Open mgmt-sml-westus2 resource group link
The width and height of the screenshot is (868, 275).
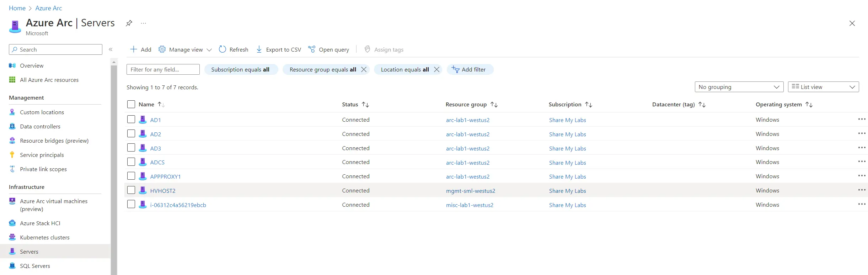point(470,191)
